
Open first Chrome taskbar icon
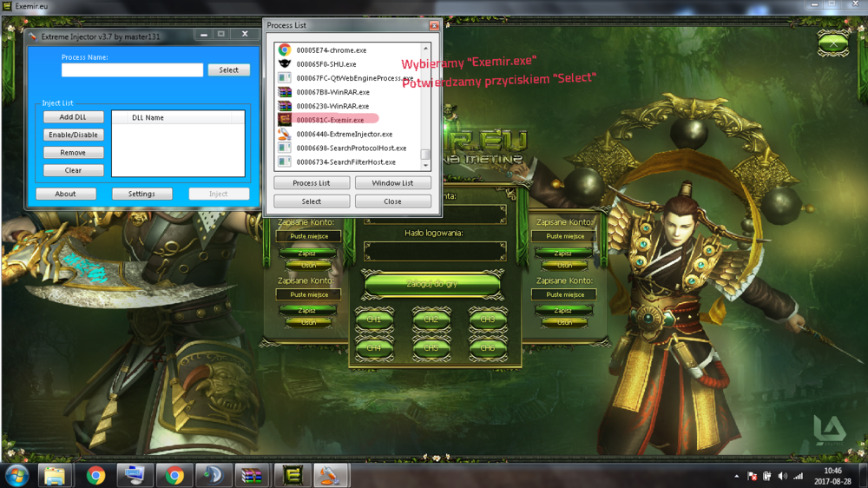tap(95, 476)
